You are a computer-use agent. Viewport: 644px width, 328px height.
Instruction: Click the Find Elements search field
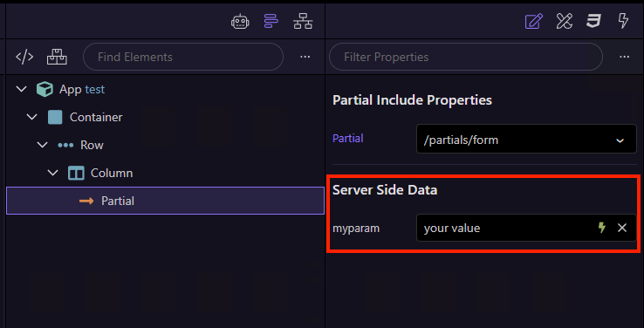click(x=183, y=57)
